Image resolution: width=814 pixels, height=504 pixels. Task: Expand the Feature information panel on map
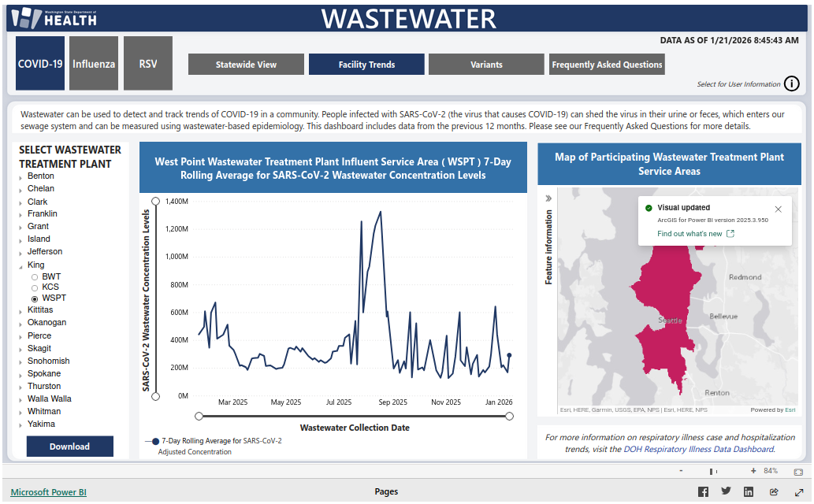pos(548,198)
